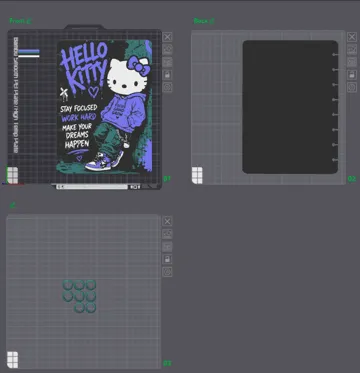
Task: Click the 02 plate number
Action: pyautogui.click(x=352, y=179)
